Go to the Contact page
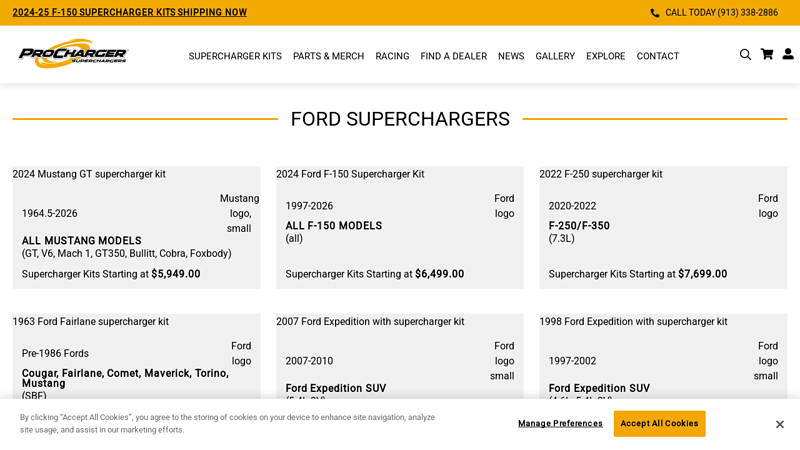 tap(657, 56)
